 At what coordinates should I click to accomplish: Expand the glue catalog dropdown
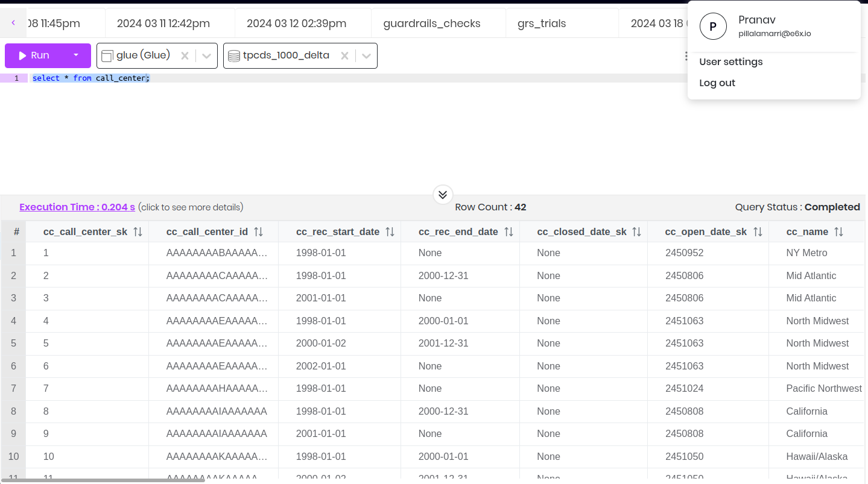click(206, 56)
